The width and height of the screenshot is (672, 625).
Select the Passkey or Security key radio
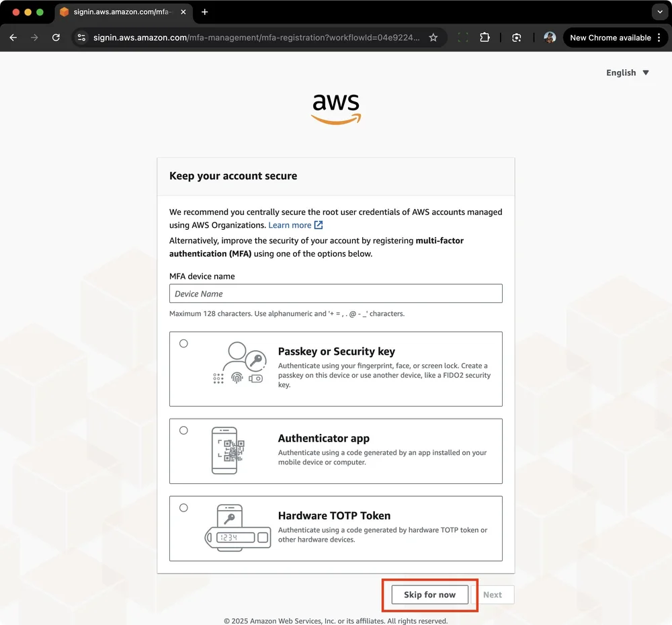point(183,343)
